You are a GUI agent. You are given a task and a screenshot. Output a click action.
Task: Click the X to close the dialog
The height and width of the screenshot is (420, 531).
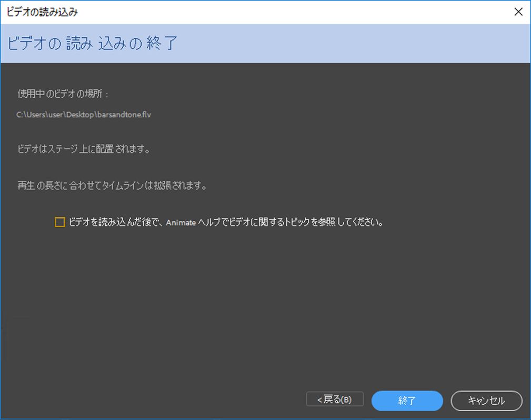click(x=518, y=12)
